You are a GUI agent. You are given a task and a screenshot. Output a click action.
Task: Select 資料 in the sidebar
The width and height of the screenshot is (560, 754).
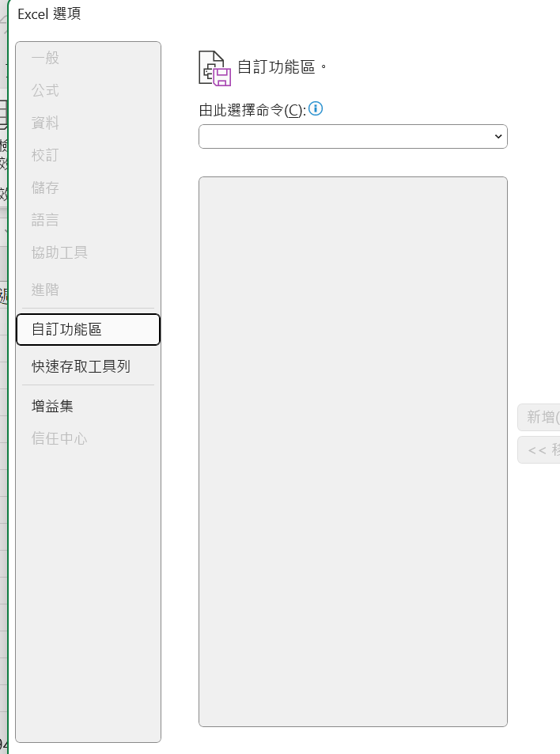click(x=88, y=123)
